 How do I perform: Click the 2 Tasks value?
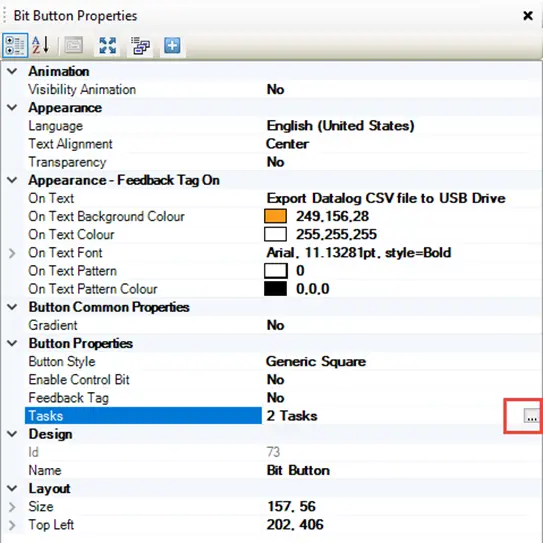click(x=292, y=416)
